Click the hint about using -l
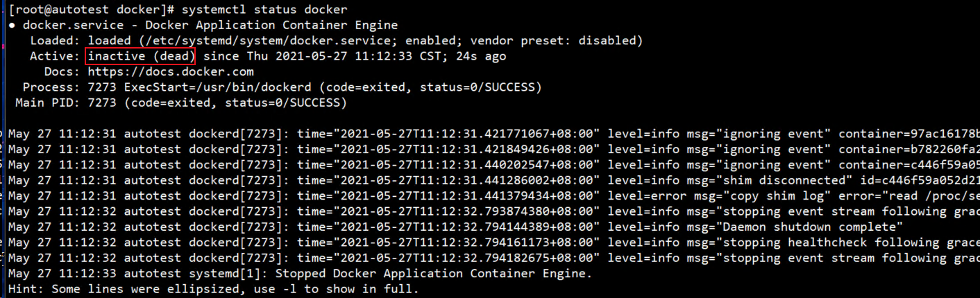The image size is (980, 298). pyautogui.click(x=214, y=288)
